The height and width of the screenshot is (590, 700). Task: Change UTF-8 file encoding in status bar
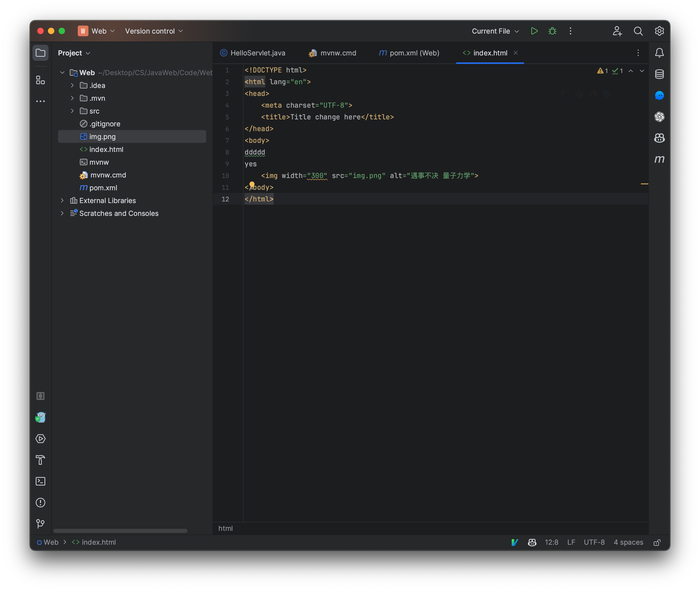click(x=594, y=543)
